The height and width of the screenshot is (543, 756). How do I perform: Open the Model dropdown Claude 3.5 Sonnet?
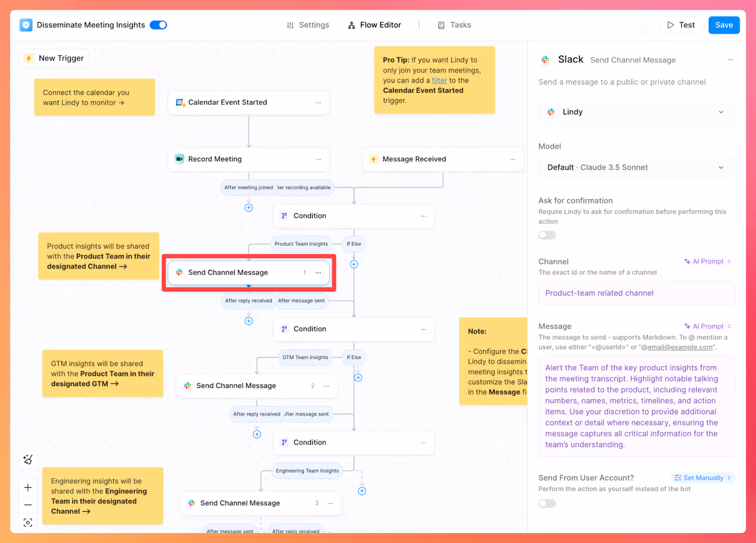tap(637, 167)
